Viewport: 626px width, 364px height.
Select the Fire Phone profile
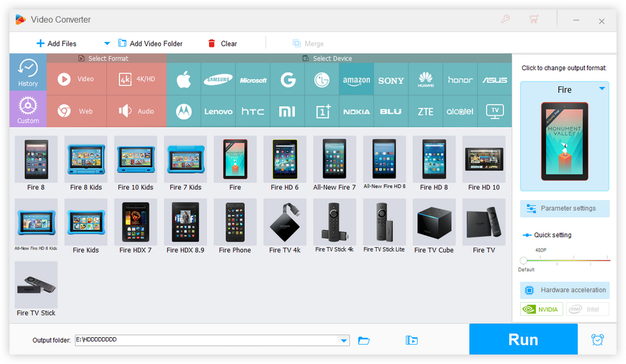[x=235, y=226]
